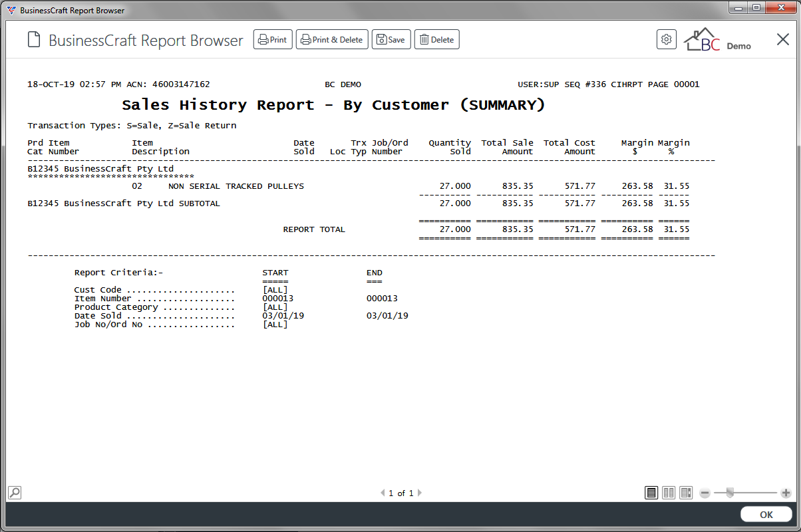Viewport: 801px width, 532px height.
Task: Maximize the Report Browser window
Action: 756,8
